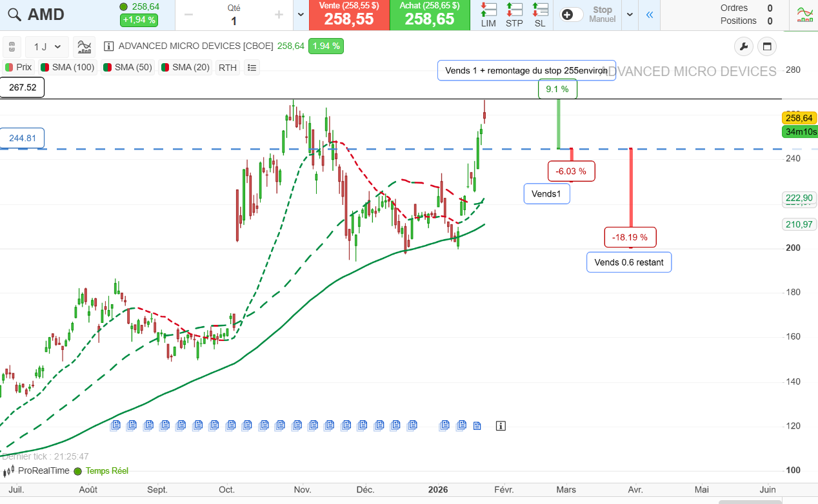
Task: Select the 267.52 horizontal line label
Action: [22, 87]
